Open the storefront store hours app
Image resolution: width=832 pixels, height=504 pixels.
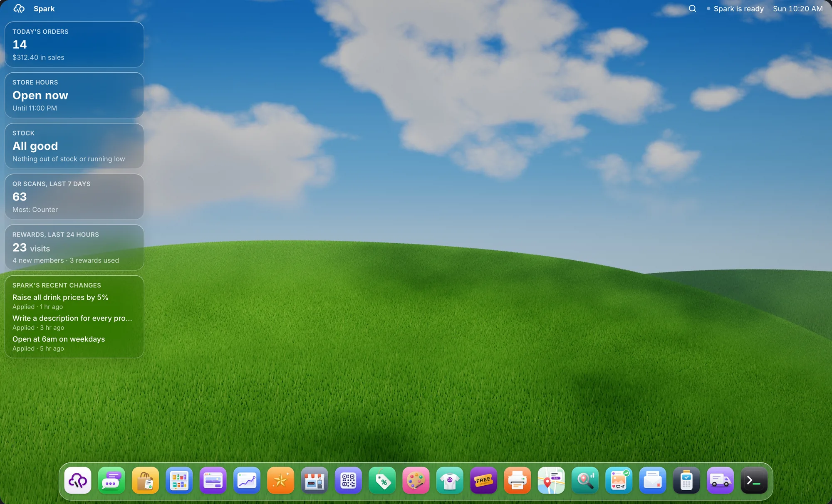[314, 480]
